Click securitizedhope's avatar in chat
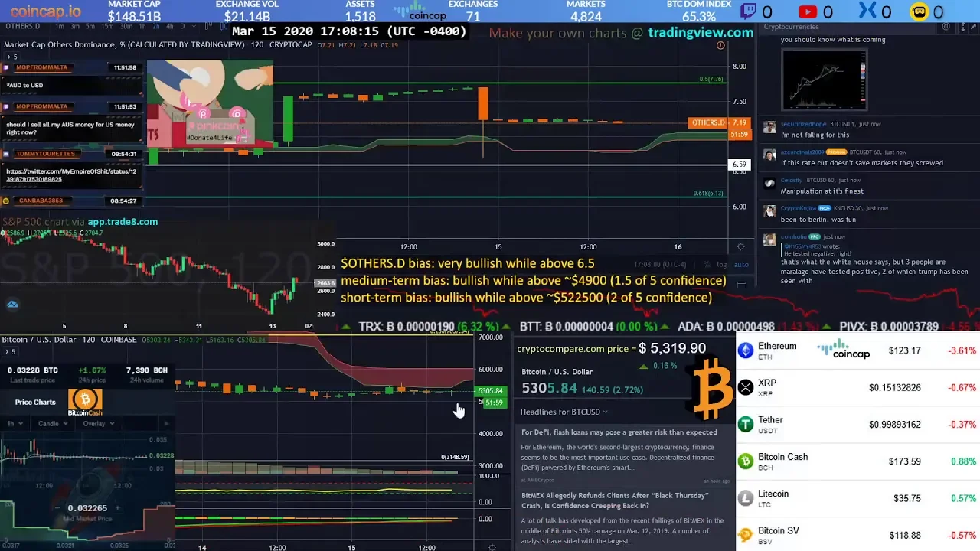 tap(769, 126)
